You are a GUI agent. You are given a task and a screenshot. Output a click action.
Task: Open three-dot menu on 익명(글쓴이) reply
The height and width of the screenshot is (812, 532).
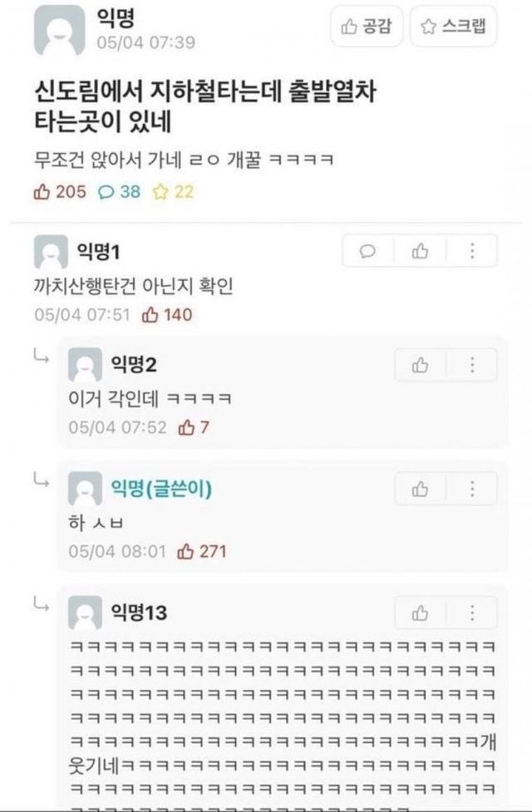472,489
